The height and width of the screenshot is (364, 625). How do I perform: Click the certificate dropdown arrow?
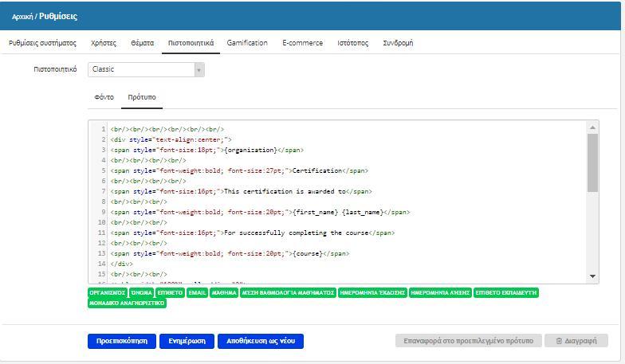[x=199, y=70]
